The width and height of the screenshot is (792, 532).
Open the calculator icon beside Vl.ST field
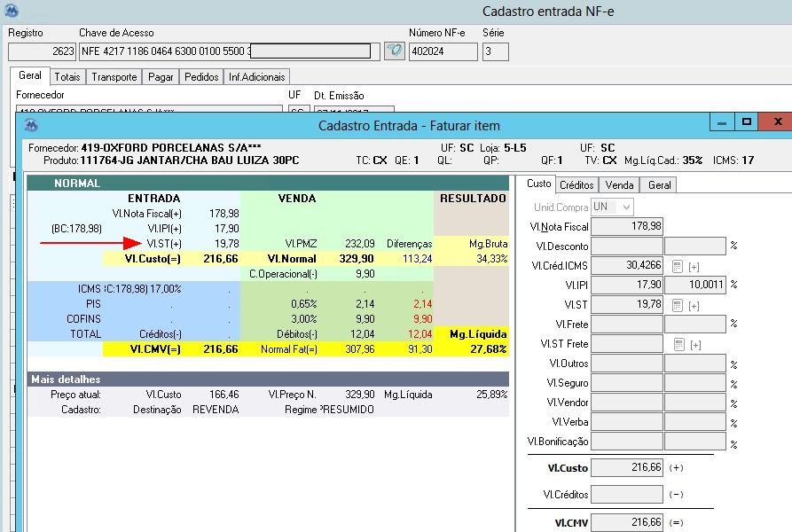click(x=678, y=305)
